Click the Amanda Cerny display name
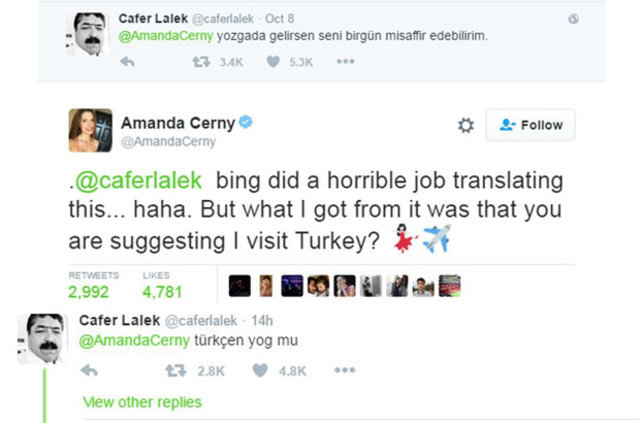Screen dimensions: 640x423 pyautogui.click(x=178, y=123)
